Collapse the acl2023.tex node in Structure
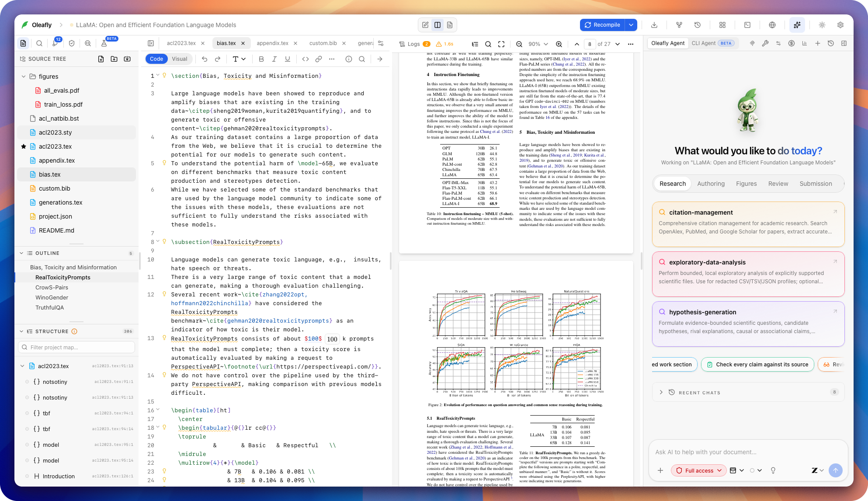868x501 pixels. [x=22, y=366]
